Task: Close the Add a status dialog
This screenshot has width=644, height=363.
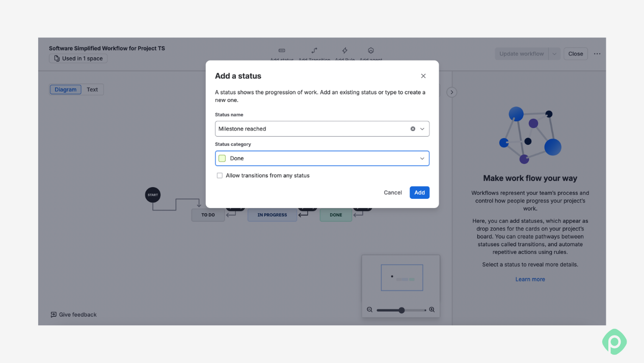Action: (x=423, y=76)
